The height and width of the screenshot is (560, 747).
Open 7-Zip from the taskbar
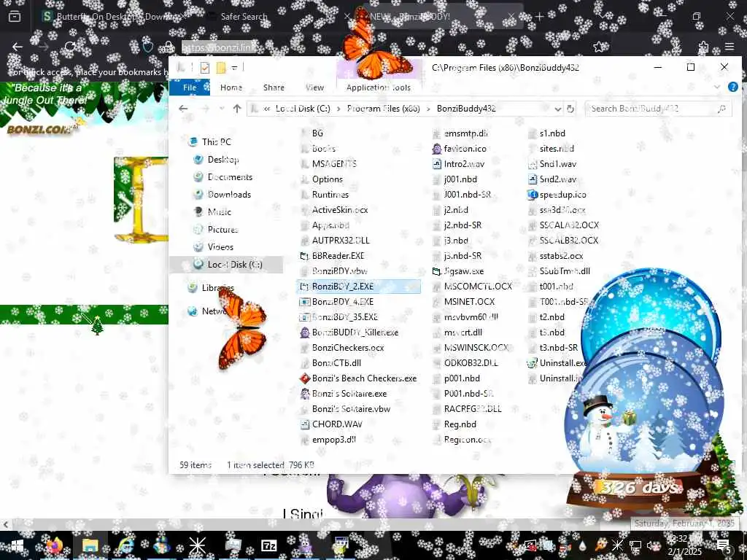268,545
